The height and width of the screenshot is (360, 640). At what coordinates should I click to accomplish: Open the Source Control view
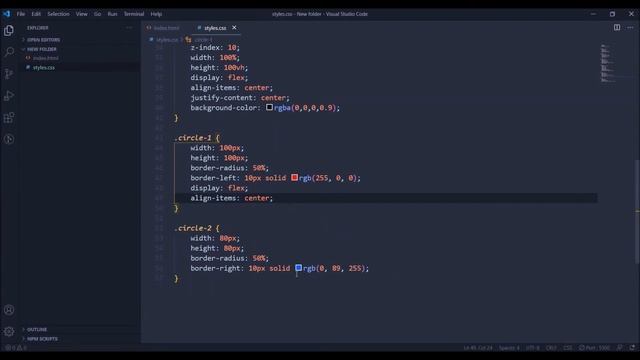click(x=9, y=74)
